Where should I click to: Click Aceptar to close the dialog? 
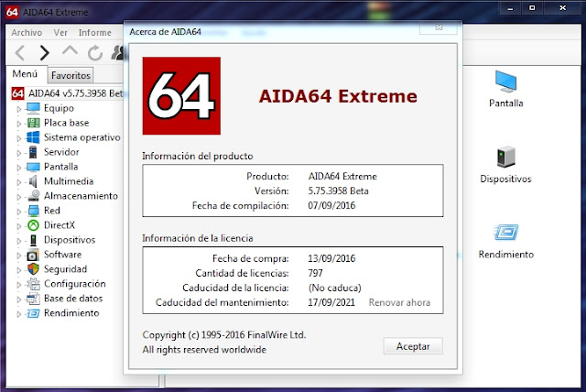413,346
